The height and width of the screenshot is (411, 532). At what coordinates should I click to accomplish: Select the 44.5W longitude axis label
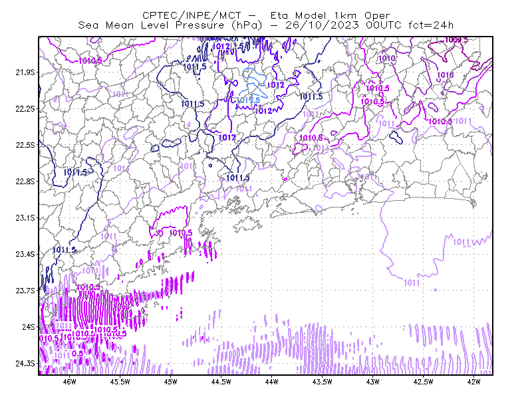(221, 382)
